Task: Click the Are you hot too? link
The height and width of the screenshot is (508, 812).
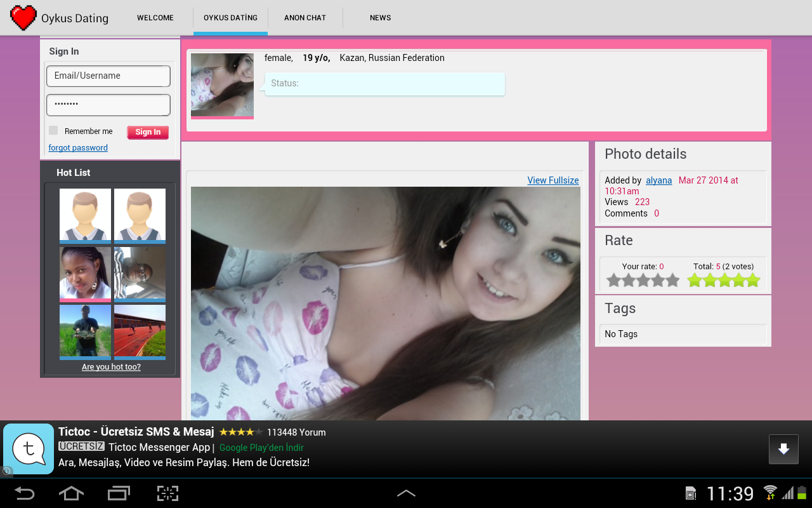Action: (111, 367)
